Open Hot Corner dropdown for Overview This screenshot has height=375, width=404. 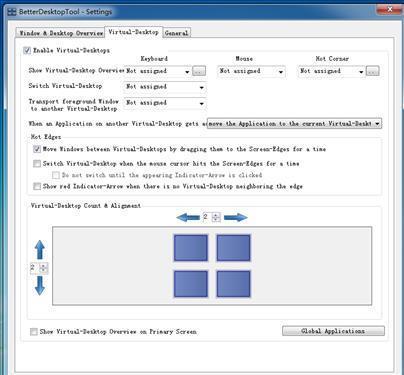click(x=331, y=71)
